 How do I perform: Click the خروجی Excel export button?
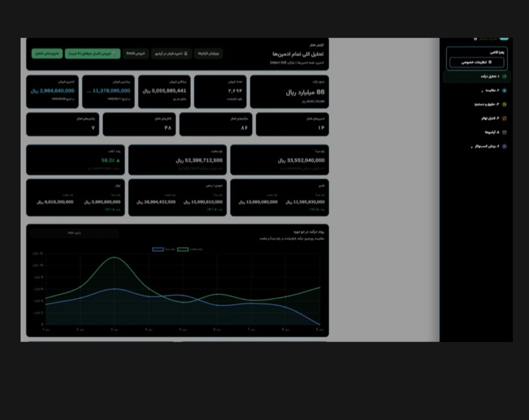point(136,53)
